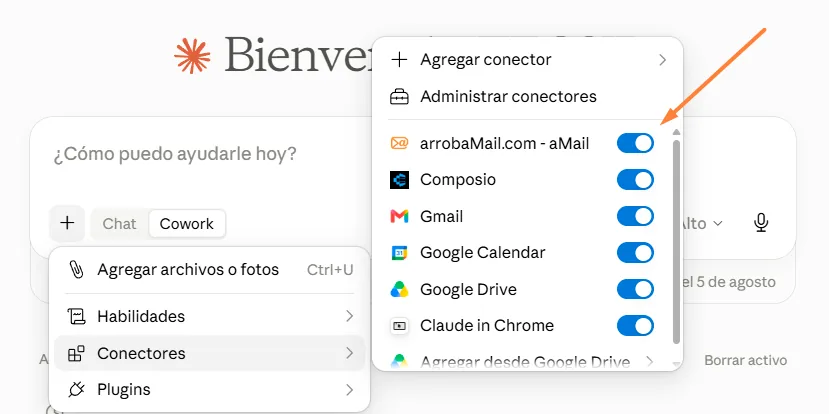Expand the Plugins submenu chevron

[x=349, y=390]
